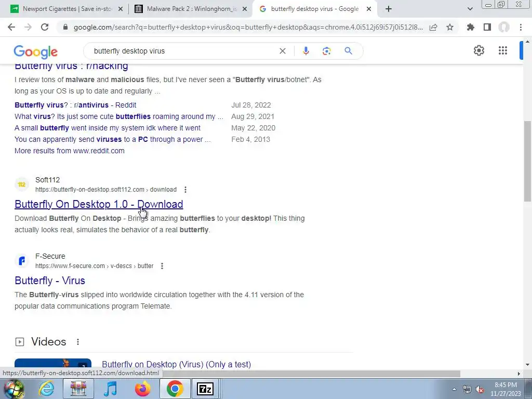532x399 pixels.
Task: Switch to Newport Cigarettes tab
Action: [68, 9]
